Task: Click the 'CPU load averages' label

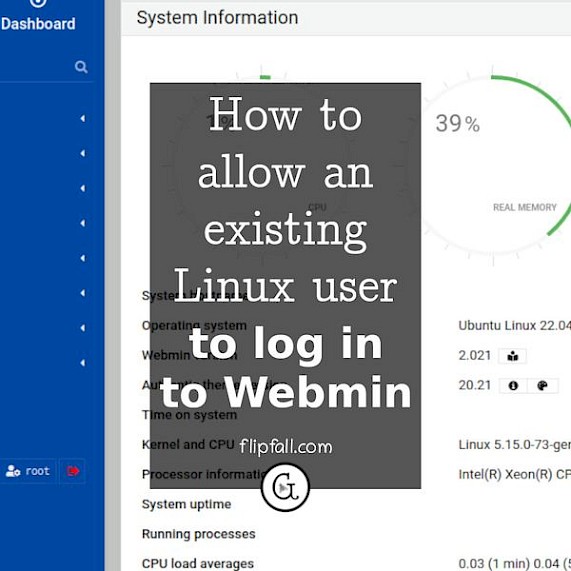Action: pyautogui.click(x=198, y=563)
